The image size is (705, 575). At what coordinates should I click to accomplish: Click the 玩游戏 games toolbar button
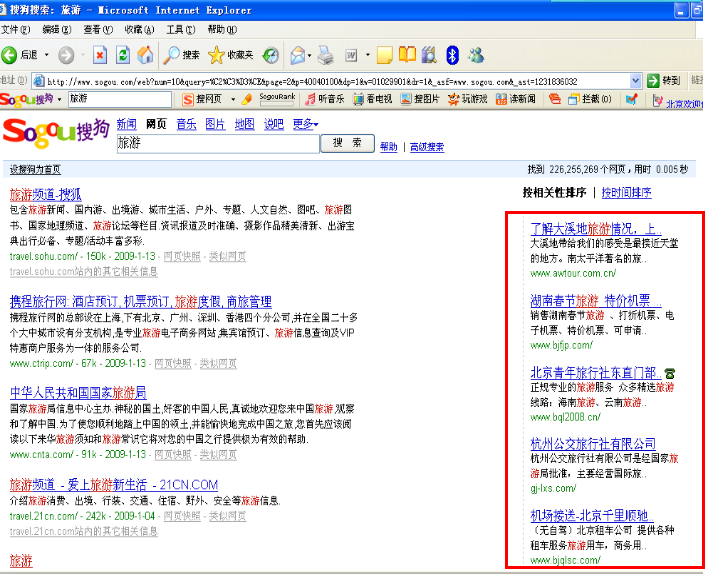[x=468, y=99]
